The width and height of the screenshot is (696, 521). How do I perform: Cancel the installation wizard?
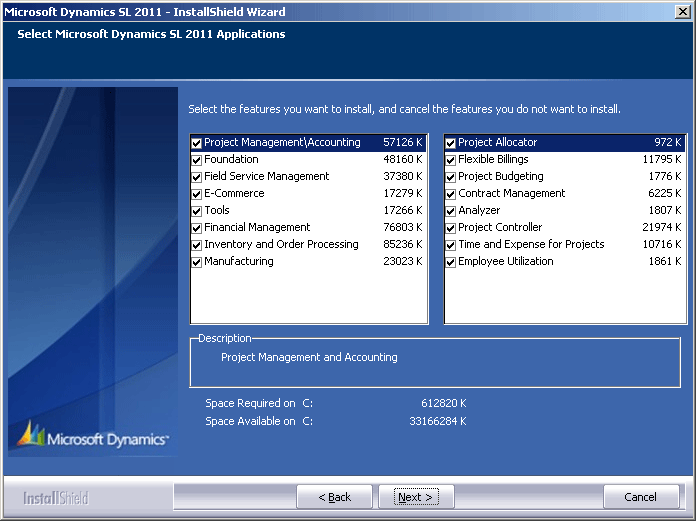click(641, 497)
